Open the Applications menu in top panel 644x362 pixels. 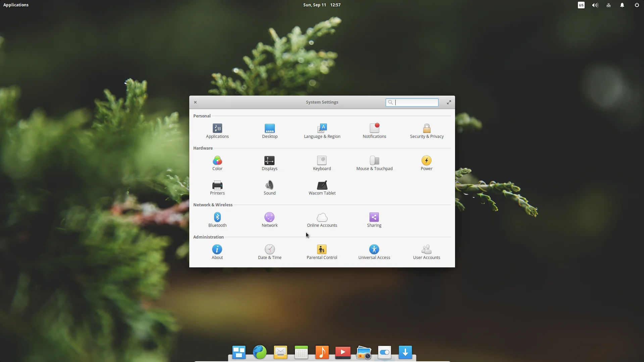click(x=16, y=5)
